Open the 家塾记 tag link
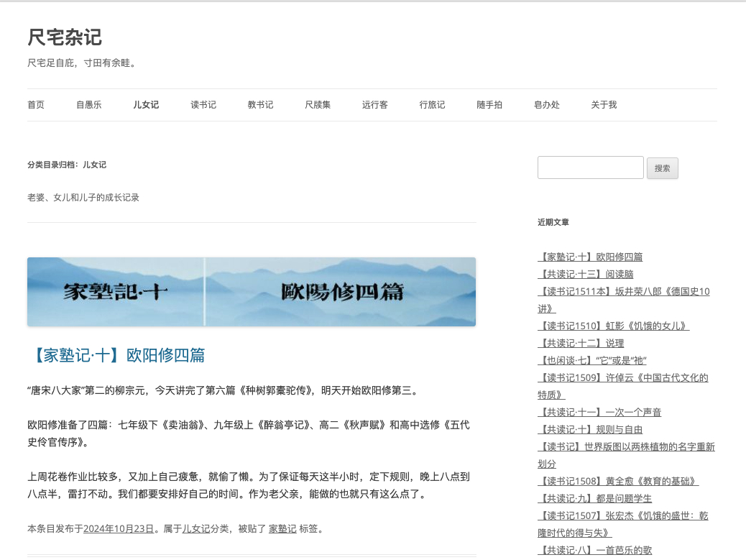This screenshot has height=560, width=746. (x=282, y=528)
